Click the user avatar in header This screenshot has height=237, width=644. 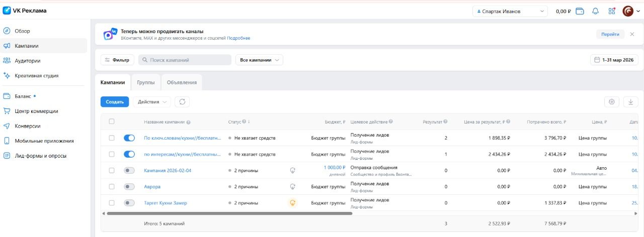point(628,11)
